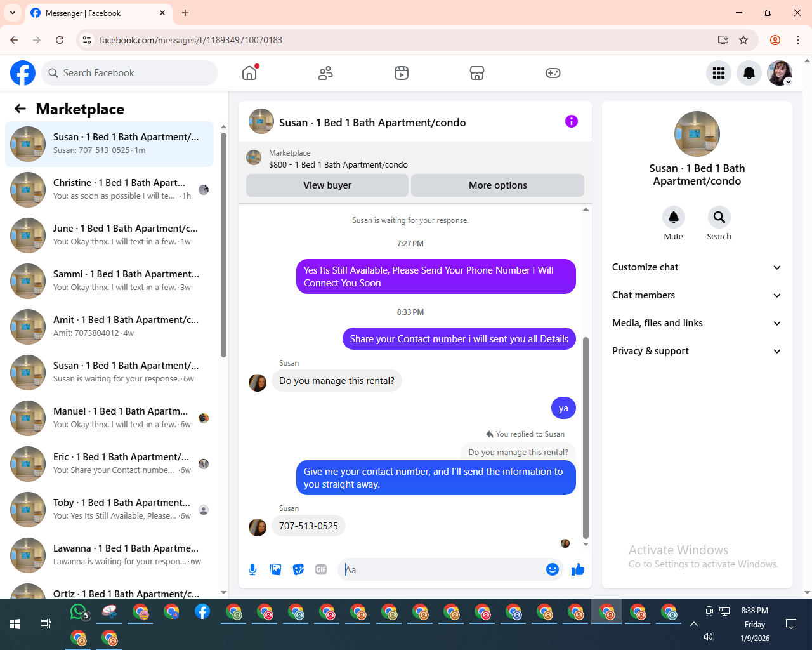Open Windows notification center icon

click(x=791, y=624)
